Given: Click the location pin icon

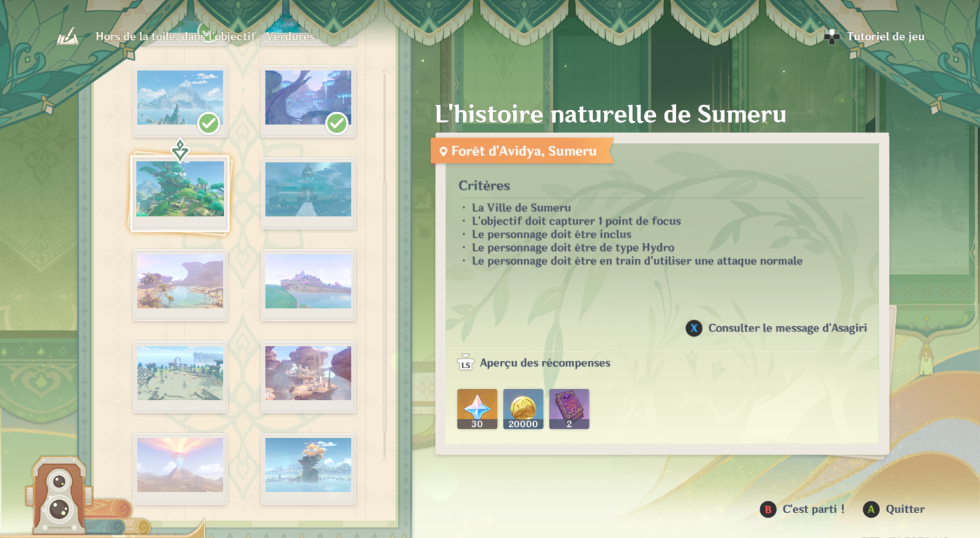Looking at the screenshot, I should pos(443,152).
